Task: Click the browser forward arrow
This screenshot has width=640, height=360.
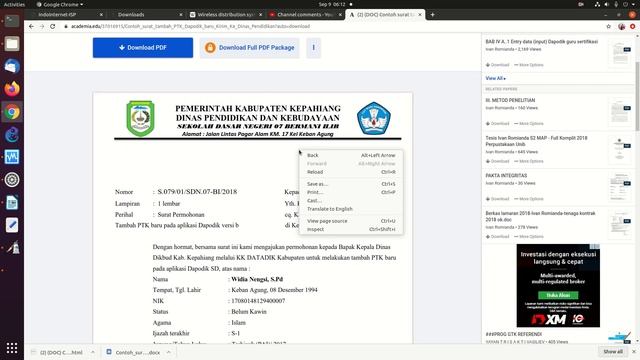Action: (42, 26)
